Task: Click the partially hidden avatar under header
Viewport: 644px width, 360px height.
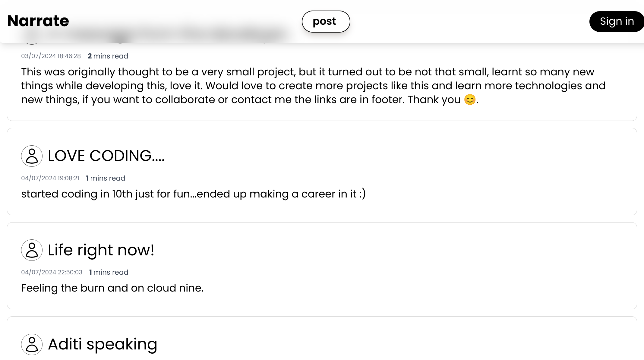Action: [32, 43]
